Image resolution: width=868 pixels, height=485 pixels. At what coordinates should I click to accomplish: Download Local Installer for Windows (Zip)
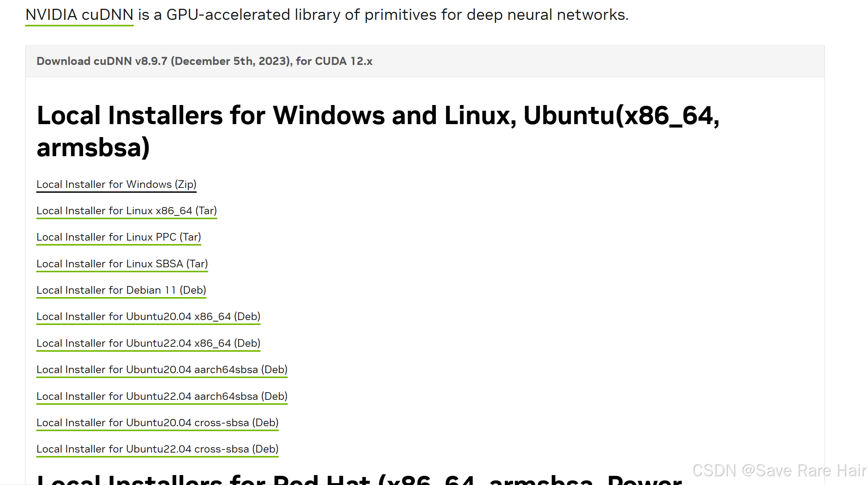pyautogui.click(x=117, y=184)
